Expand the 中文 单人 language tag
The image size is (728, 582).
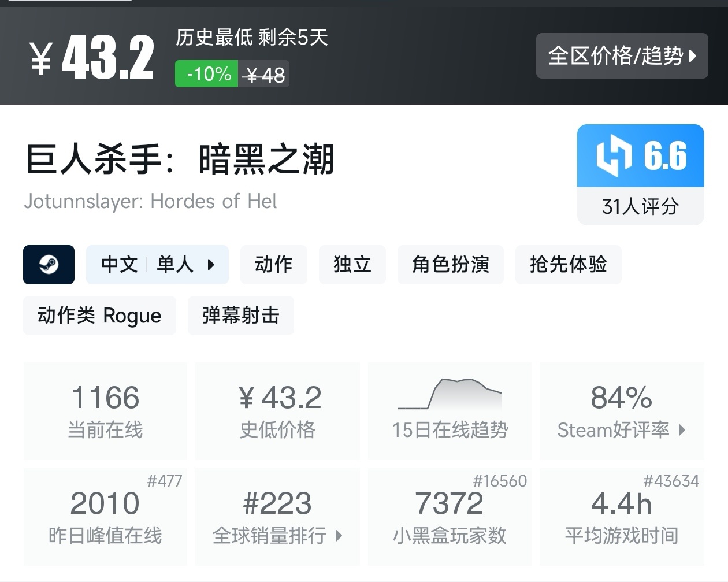coord(157,265)
